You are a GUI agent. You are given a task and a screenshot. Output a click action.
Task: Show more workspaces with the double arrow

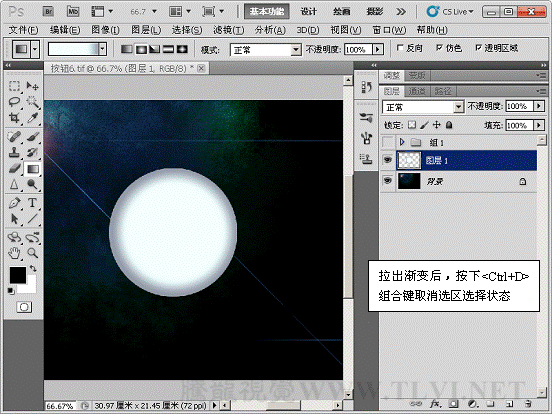click(401, 12)
